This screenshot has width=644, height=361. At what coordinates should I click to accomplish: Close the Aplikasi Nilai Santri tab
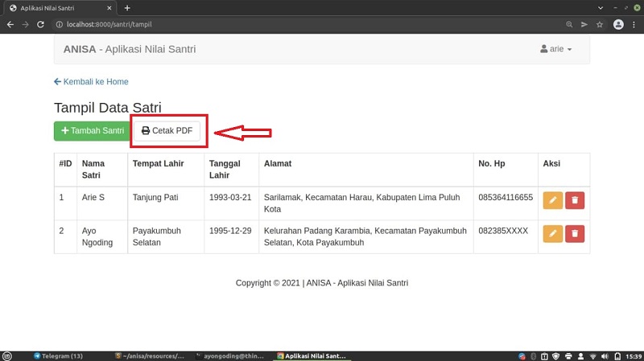(109, 8)
